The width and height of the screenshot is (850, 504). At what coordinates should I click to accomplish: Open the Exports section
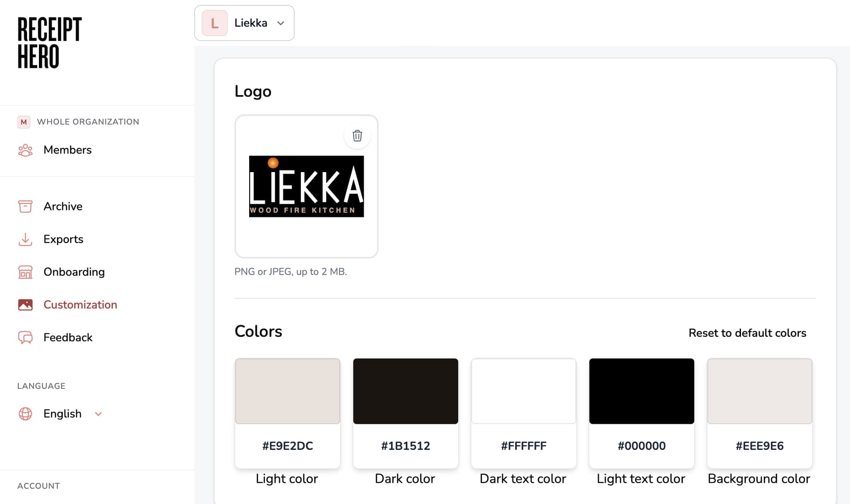[x=63, y=239]
